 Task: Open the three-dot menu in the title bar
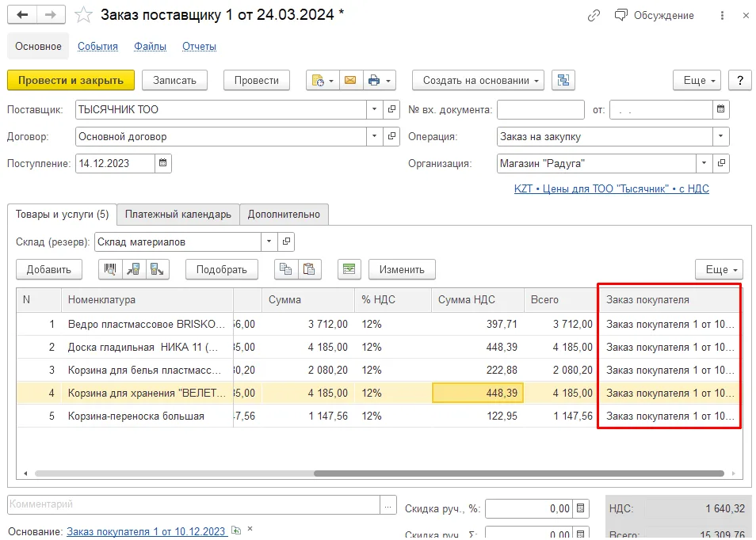722,15
